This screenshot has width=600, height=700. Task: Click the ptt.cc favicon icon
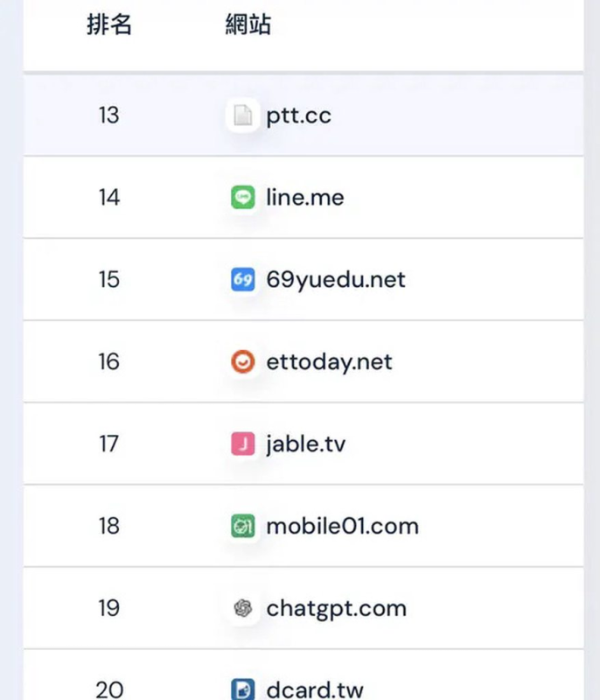(242, 115)
